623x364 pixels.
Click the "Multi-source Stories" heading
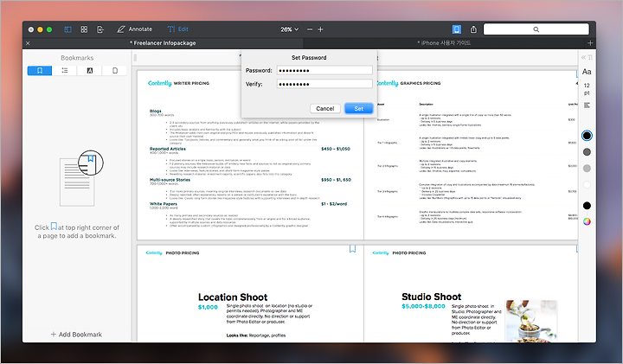(170, 180)
